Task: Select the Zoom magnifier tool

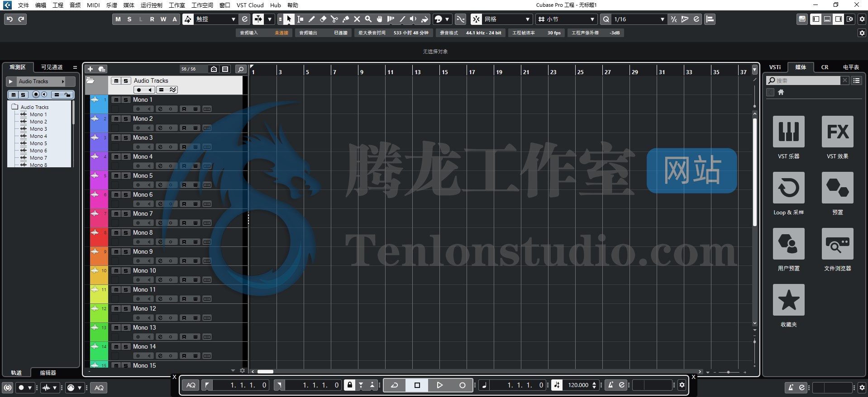Action: (368, 19)
